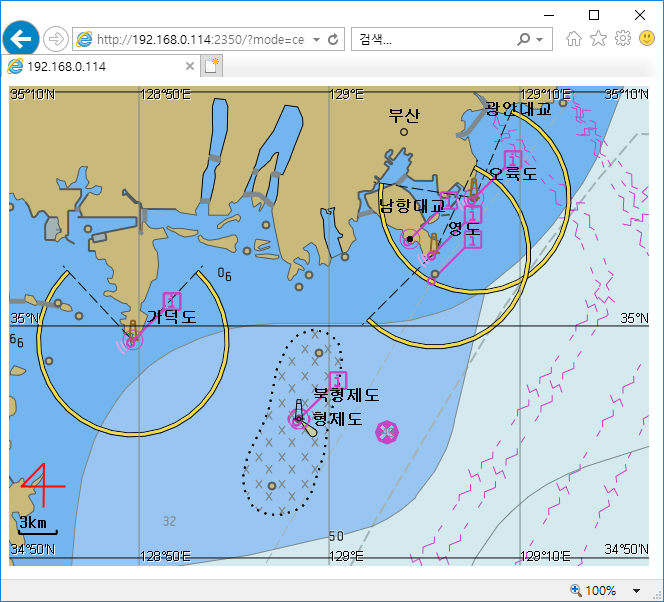Open the Home page icon
Image resolution: width=664 pixels, height=602 pixels.
click(574, 39)
